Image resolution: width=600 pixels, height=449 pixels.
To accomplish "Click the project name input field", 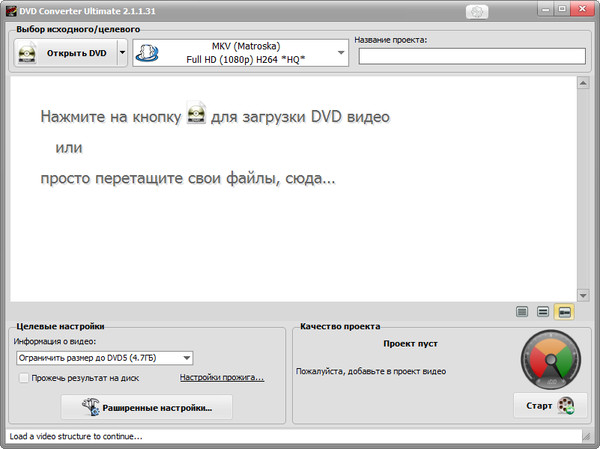I will 470,57.
